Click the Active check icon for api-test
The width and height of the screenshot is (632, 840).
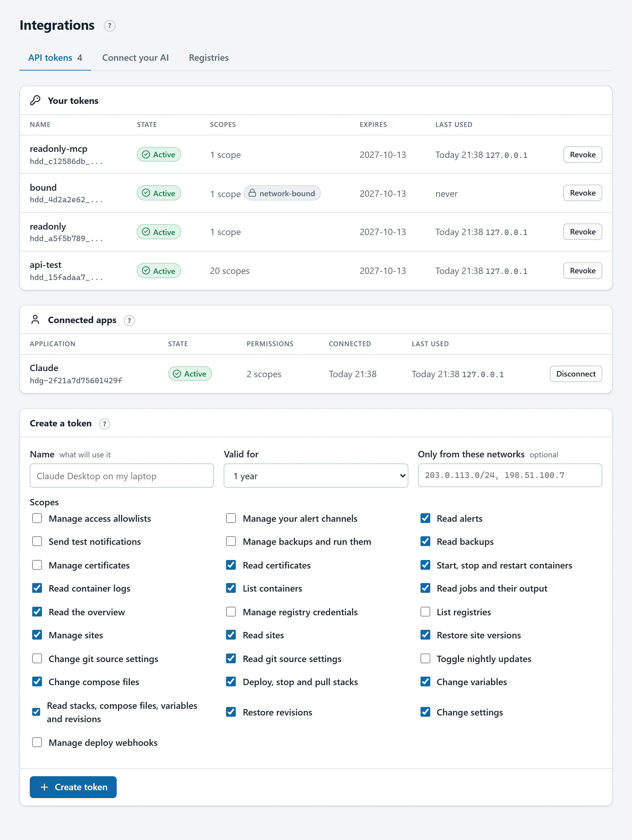coord(146,270)
